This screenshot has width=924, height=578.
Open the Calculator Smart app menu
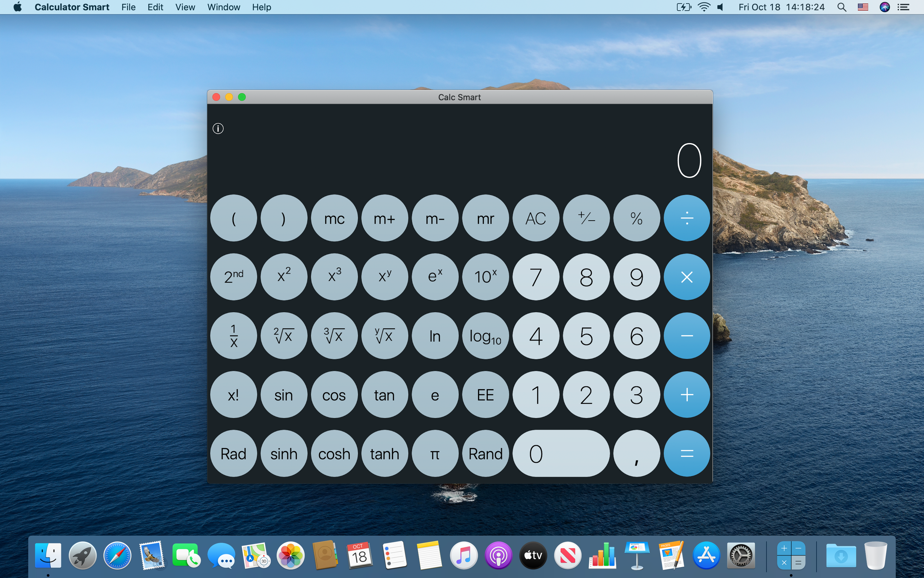click(72, 7)
